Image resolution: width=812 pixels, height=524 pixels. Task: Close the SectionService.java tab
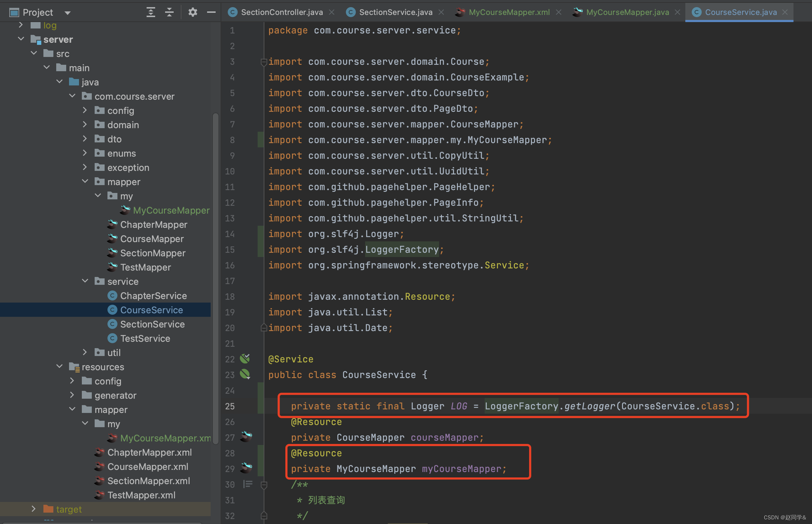click(x=441, y=12)
